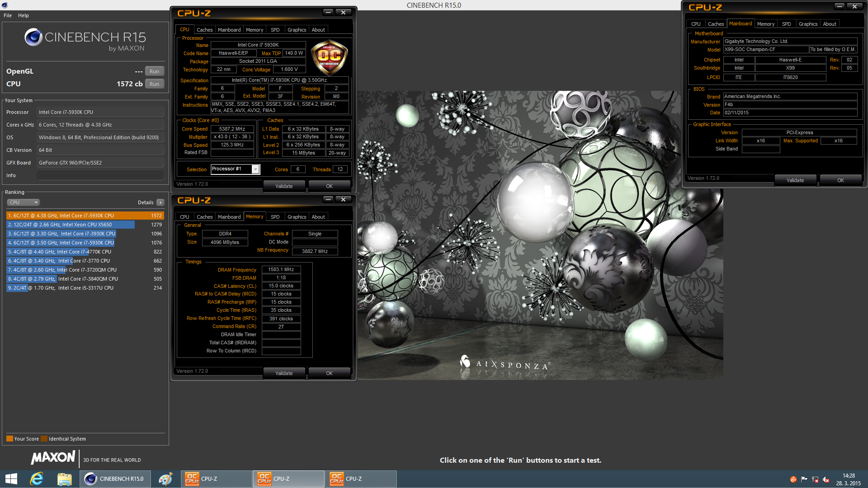
Task: Click the Core Speed value 5387.2 MHz
Action: tap(232, 129)
